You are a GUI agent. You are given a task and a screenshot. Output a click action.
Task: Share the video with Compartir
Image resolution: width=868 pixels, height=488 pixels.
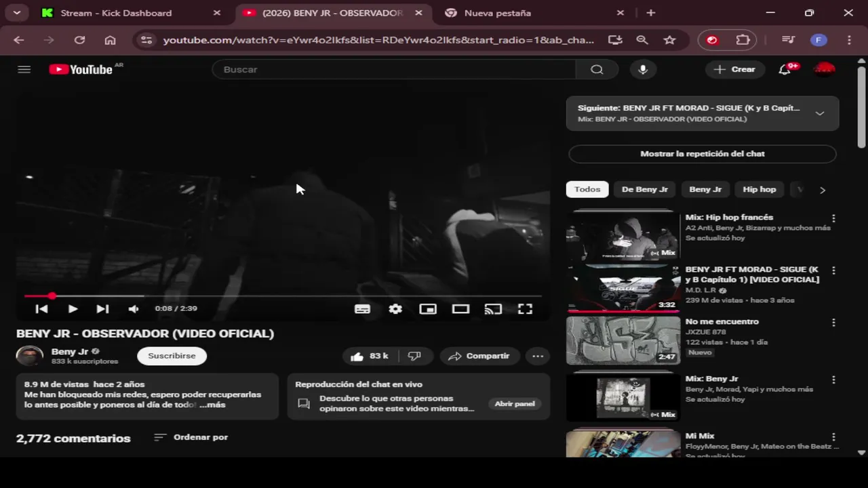pos(479,356)
